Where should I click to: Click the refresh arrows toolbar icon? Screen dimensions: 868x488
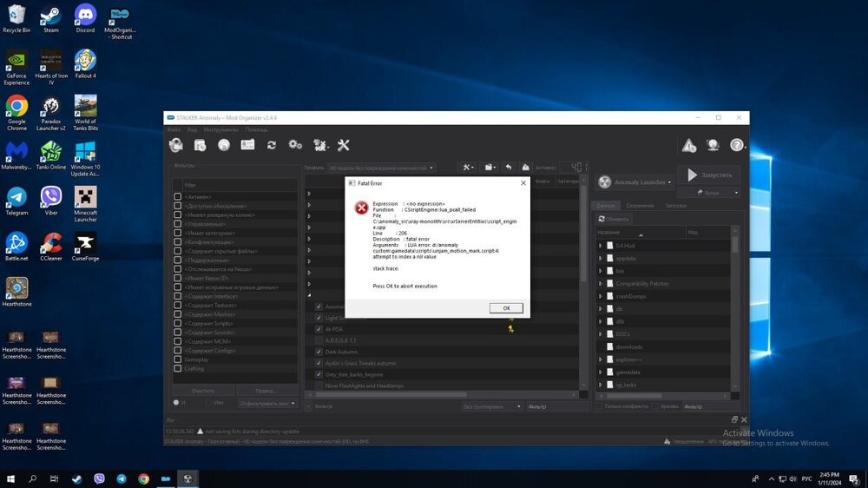point(272,145)
